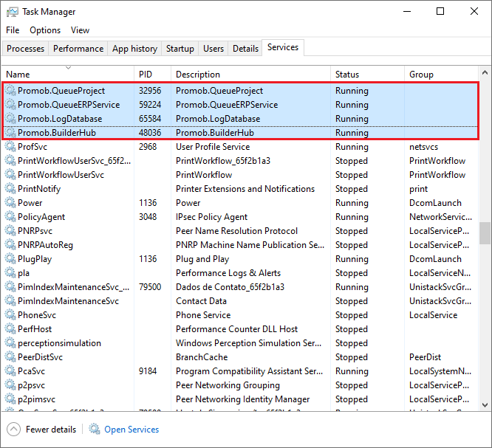The image size is (492, 448).
Task: Click the PrintWorkflowUserSvc gear icon
Action: coord(10,175)
